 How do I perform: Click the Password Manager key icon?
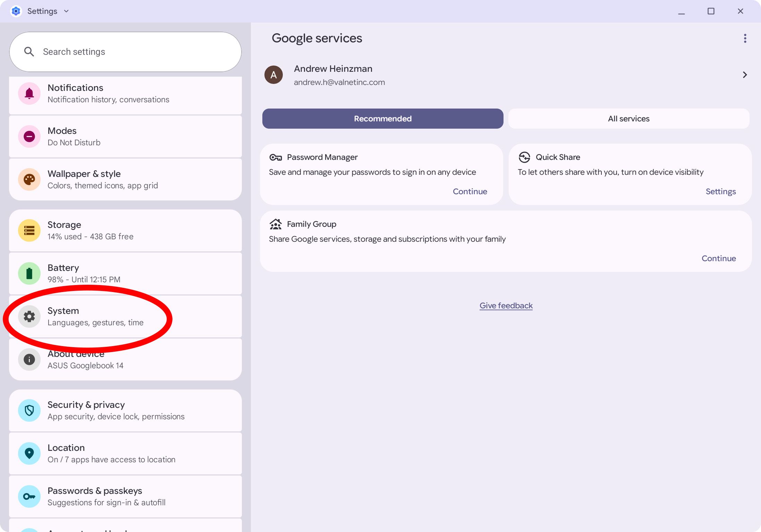[x=276, y=157]
